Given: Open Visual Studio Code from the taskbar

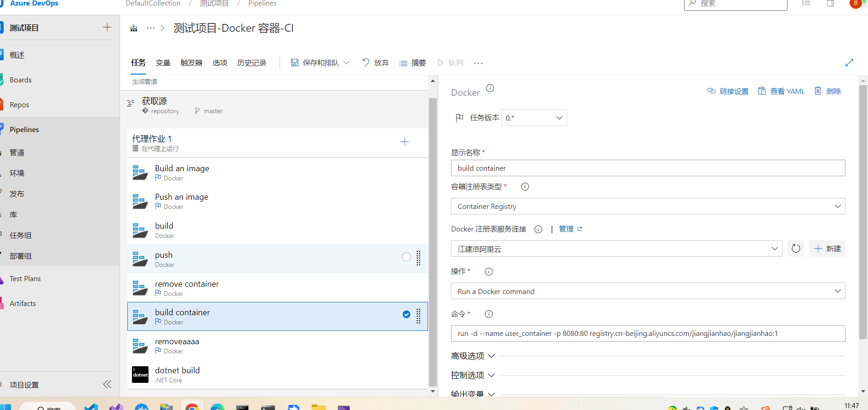Looking at the screenshot, I should 91,407.
